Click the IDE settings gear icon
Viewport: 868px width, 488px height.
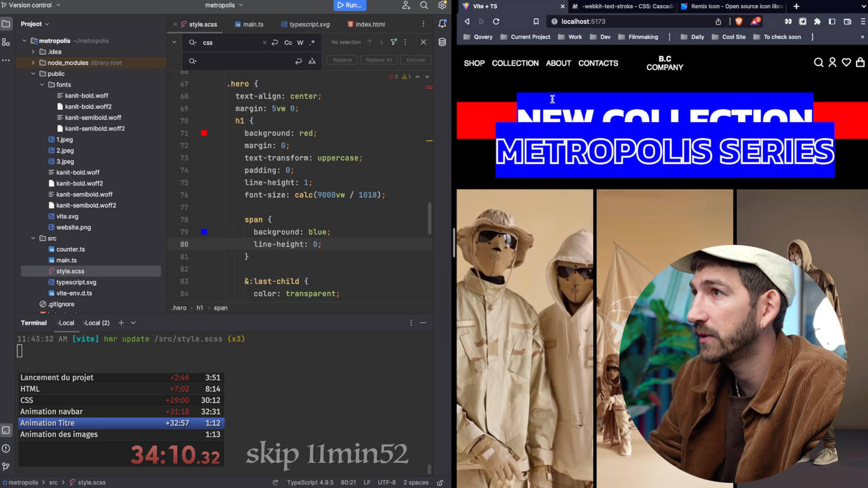tap(442, 5)
